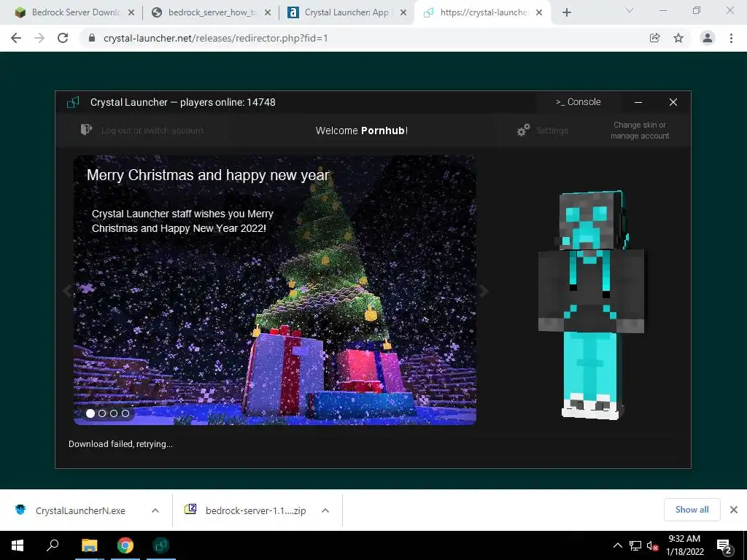The width and height of the screenshot is (747, 560).
Task: Click the Christmas news banner image
Action: 275,290
